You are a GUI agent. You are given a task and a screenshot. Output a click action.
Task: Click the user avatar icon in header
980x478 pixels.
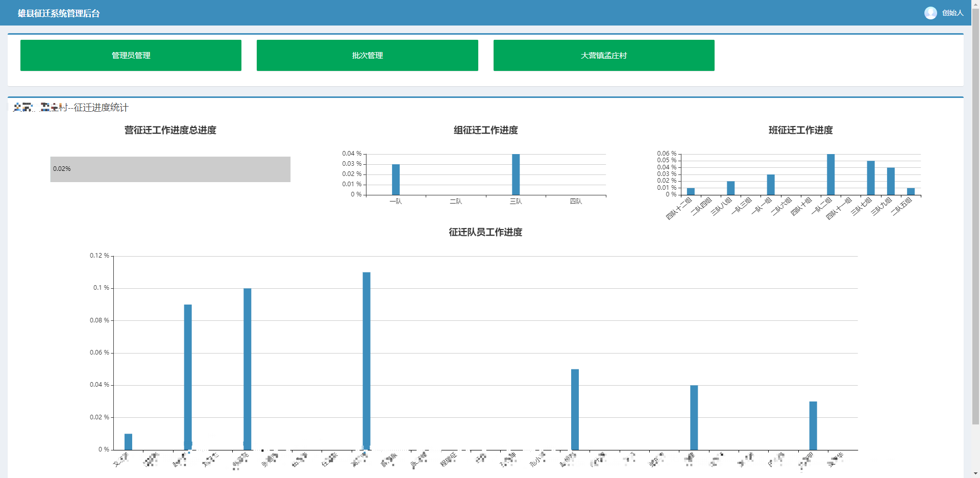point(930,13)
